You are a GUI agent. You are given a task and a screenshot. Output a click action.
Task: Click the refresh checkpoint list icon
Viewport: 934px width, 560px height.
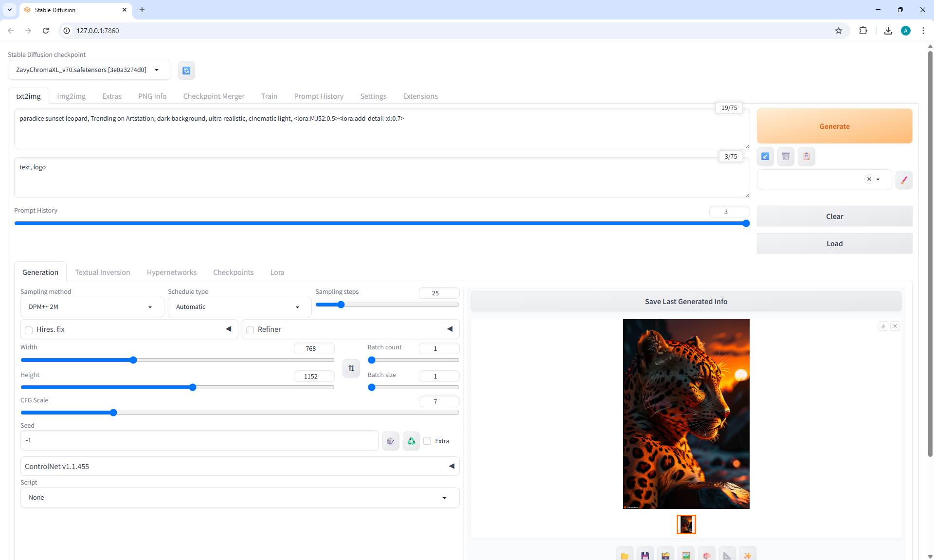point(186,71)
